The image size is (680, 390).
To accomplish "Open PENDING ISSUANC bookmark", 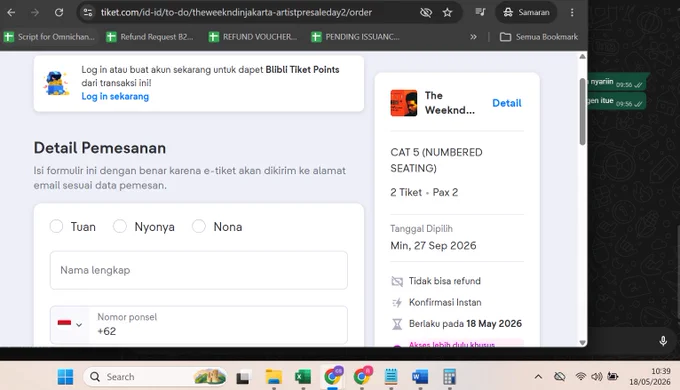I will 356,37.
